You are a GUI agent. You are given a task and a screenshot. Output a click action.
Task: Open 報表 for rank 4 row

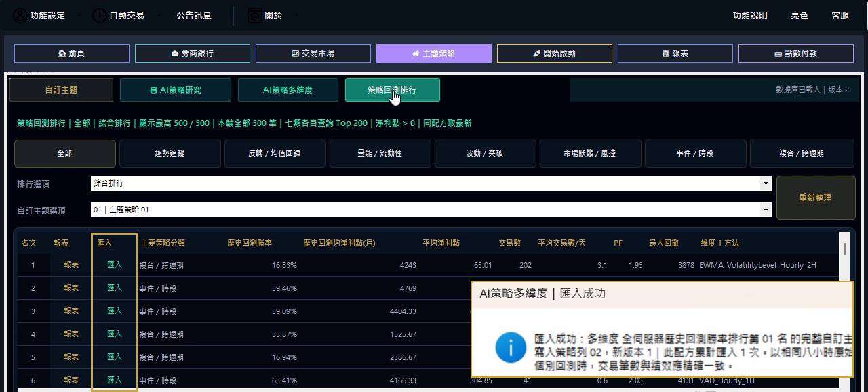(71, 334)
